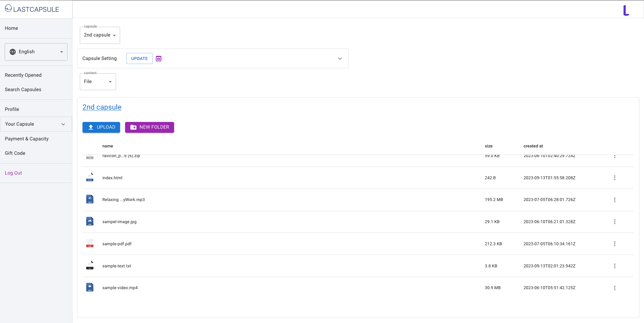
Task: Click the jpg icon of sampel-image.jpg
Action: 90,221
